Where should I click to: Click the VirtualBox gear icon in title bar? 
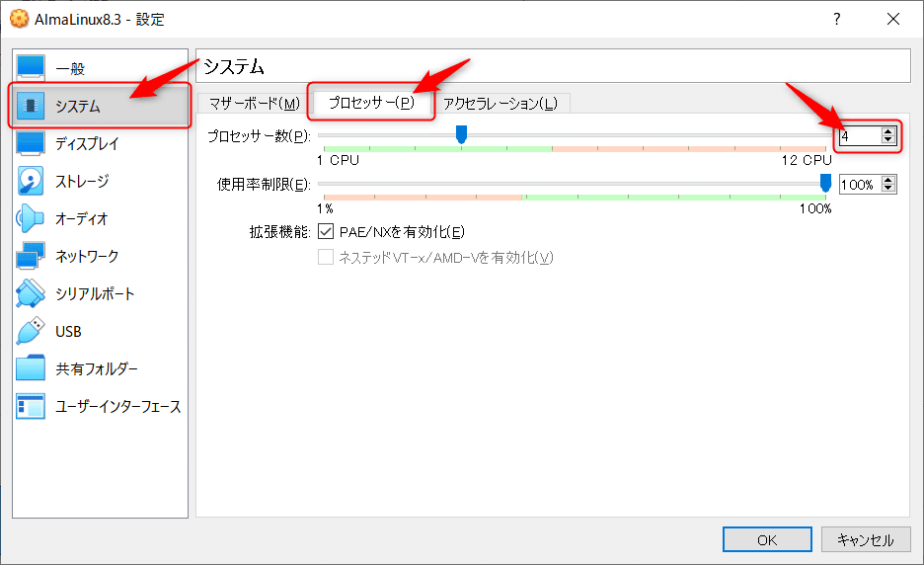pos(20,19)
